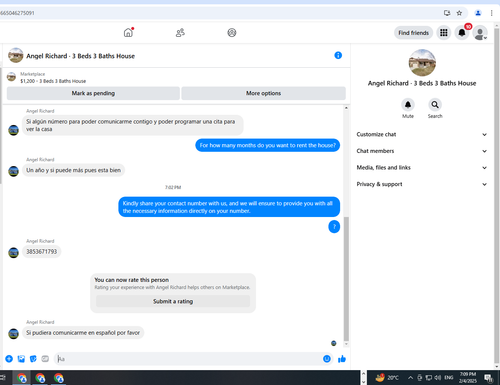The width and height of the screenshot is (500, 385).
Task: Click the install app icon in address bar
Action: (447, 13)
